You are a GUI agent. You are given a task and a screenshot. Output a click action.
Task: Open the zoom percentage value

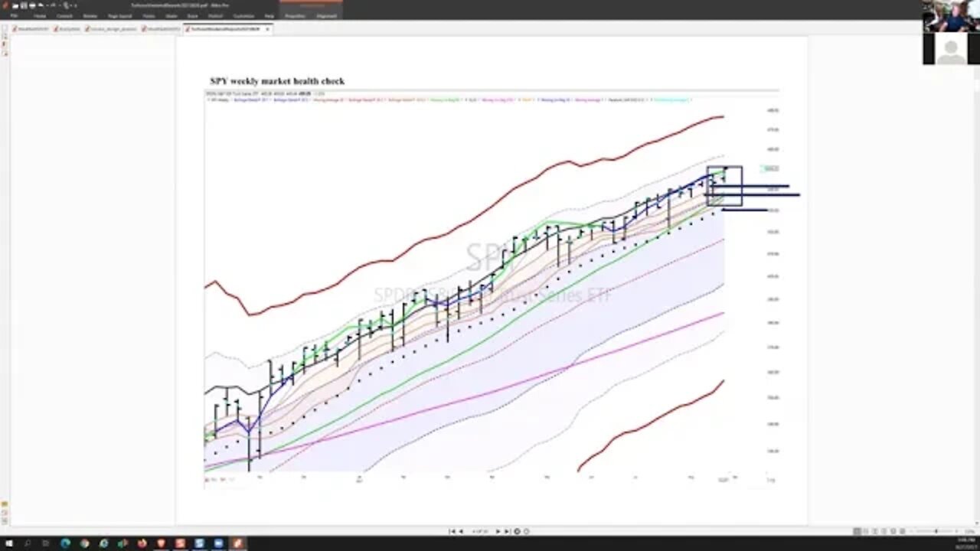[969, 531]
